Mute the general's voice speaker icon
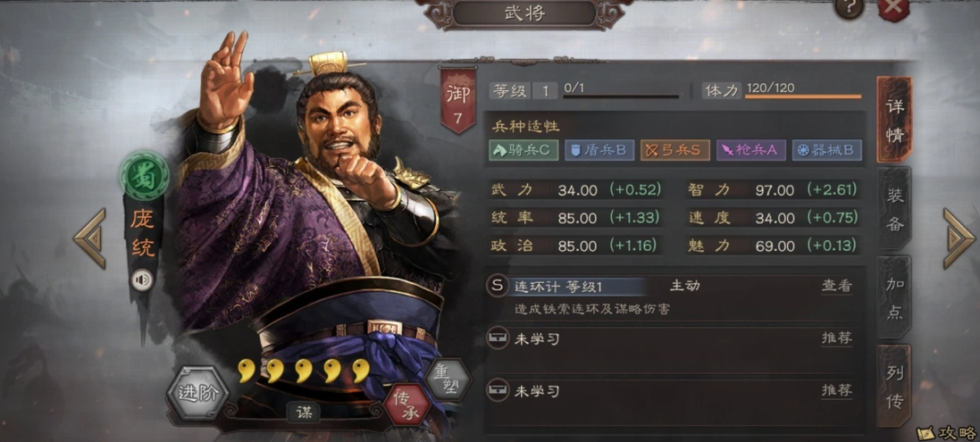The width and height of the screenshot is (980, 442). click(x=143, y=280)
